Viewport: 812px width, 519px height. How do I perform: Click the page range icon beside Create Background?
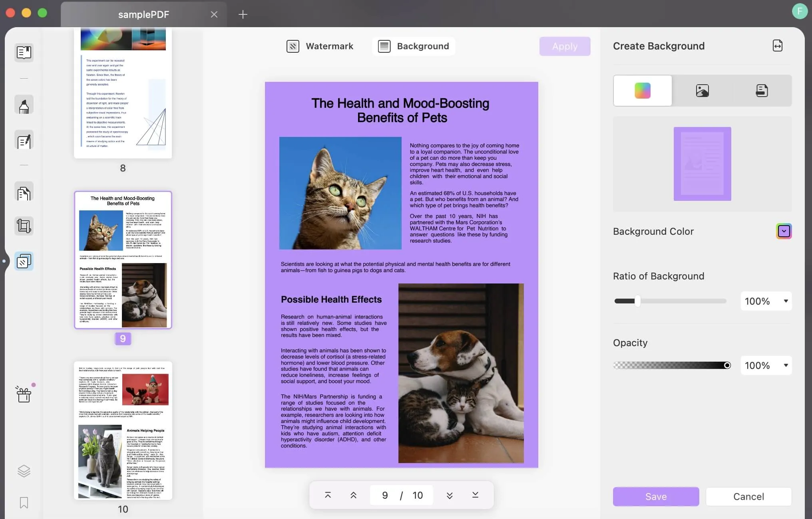tap(777, 46)
